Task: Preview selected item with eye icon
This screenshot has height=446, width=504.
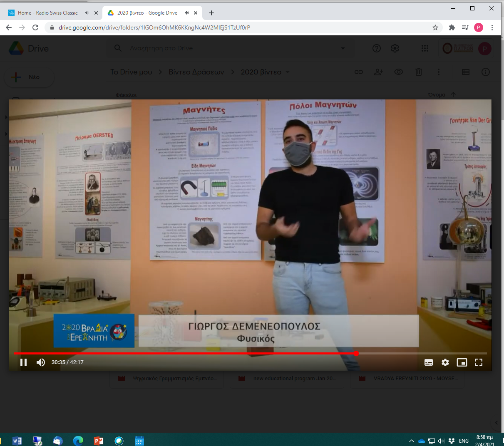Action: 399,72
